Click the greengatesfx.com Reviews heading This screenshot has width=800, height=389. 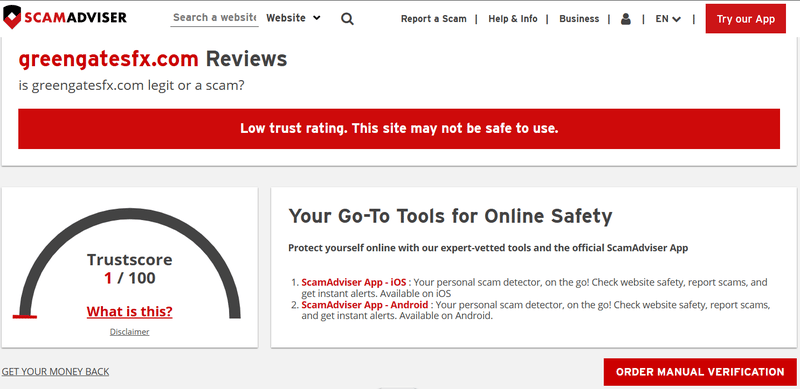pos(153,59)
